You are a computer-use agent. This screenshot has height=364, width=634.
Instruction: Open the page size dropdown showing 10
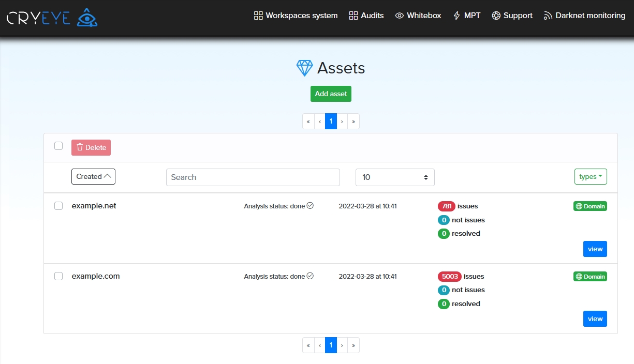[395, 177]
